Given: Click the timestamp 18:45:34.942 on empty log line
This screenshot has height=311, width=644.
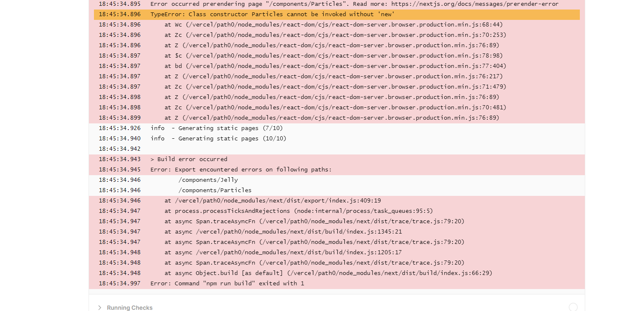Looking at the screenshot, I should (x=120, y=149).
